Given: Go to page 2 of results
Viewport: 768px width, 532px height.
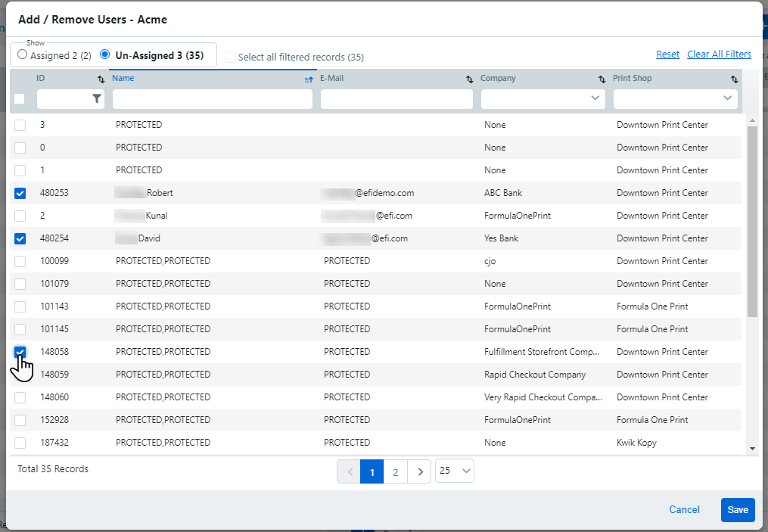Looking at the screenshot, I should click(395, 472).
